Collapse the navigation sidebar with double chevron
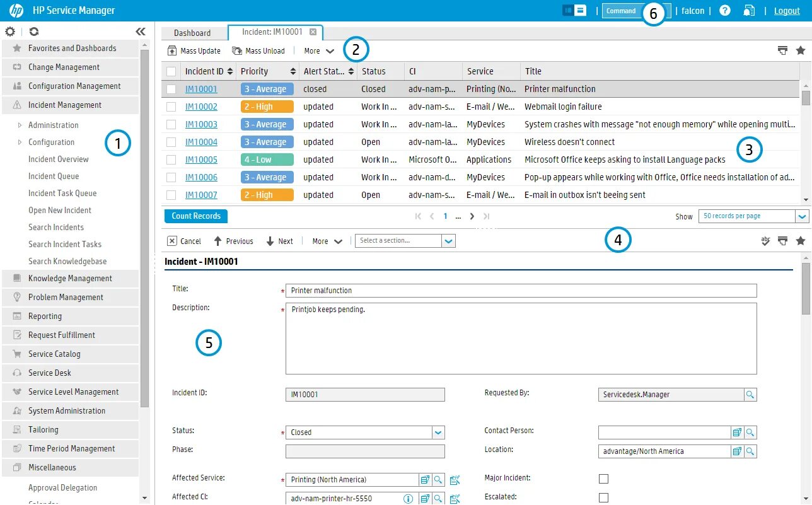Screen dimensions: 812x505 [x=141, y=32]
